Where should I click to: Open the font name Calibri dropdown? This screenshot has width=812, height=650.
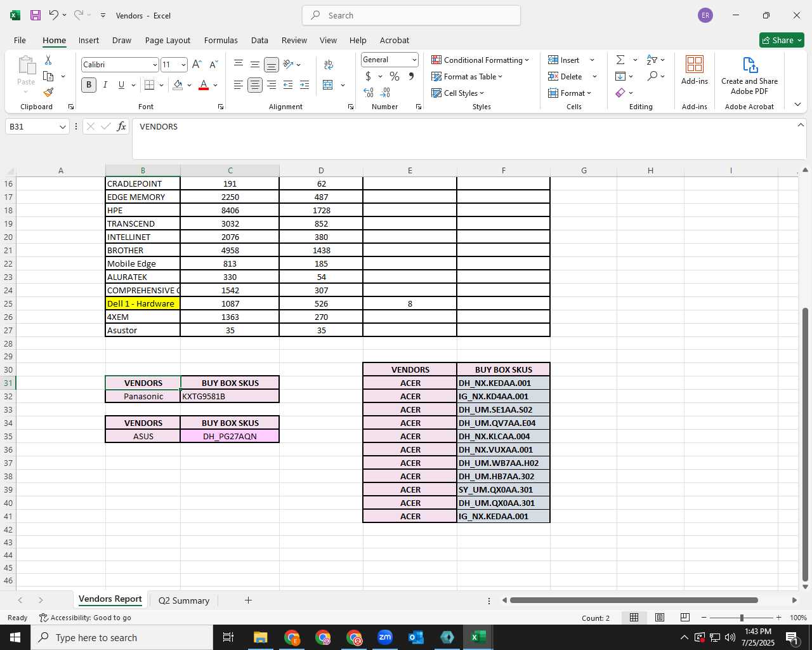tap(155, 65)
